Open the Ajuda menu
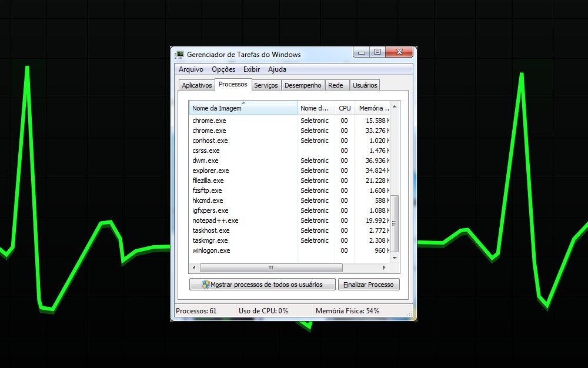Image resolution: width=588 pixels, height=368 pixels. tap(277, 69)
